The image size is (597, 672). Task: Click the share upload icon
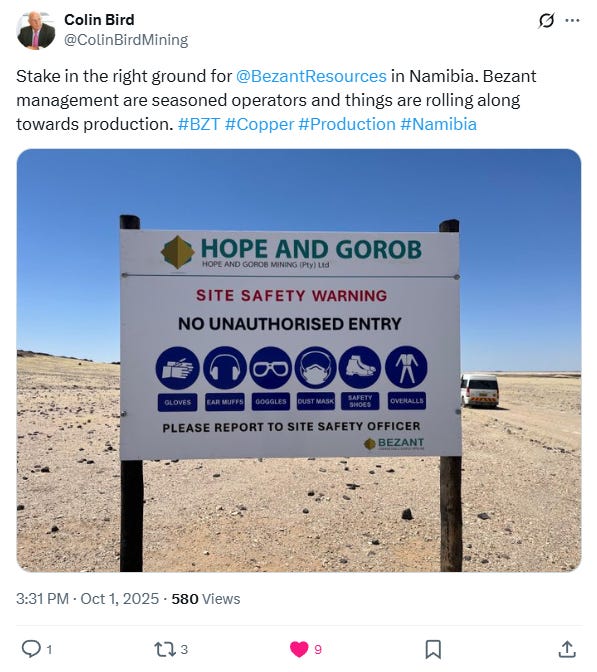(x=567, y=649)
